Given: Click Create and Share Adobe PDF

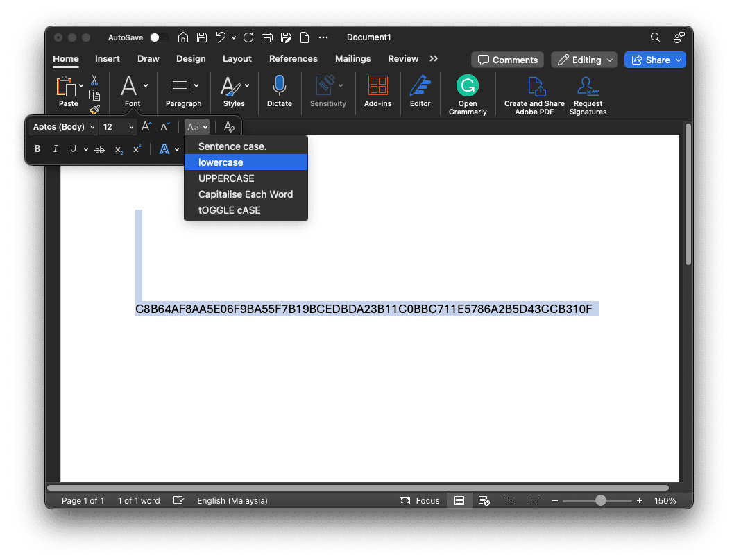Looking at the screenshot, I should [534, 87].
